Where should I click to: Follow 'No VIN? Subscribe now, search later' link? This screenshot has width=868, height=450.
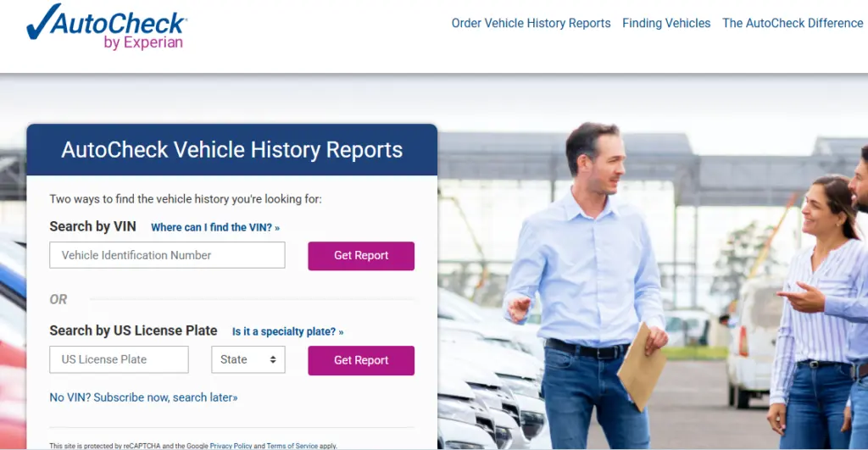click(143, 397)
